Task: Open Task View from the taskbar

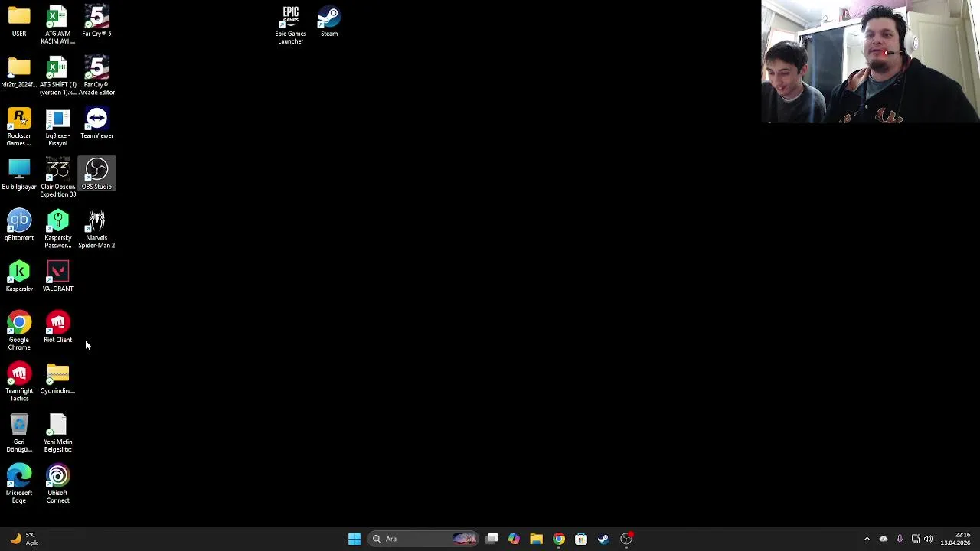Action: [x=492, y=539]
